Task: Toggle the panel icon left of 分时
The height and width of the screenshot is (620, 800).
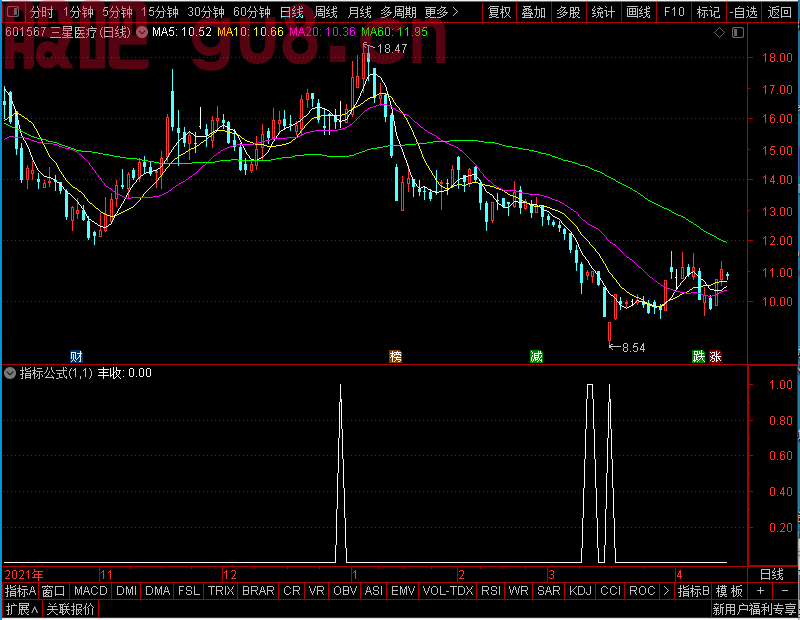Action: [x=13, y=12]
